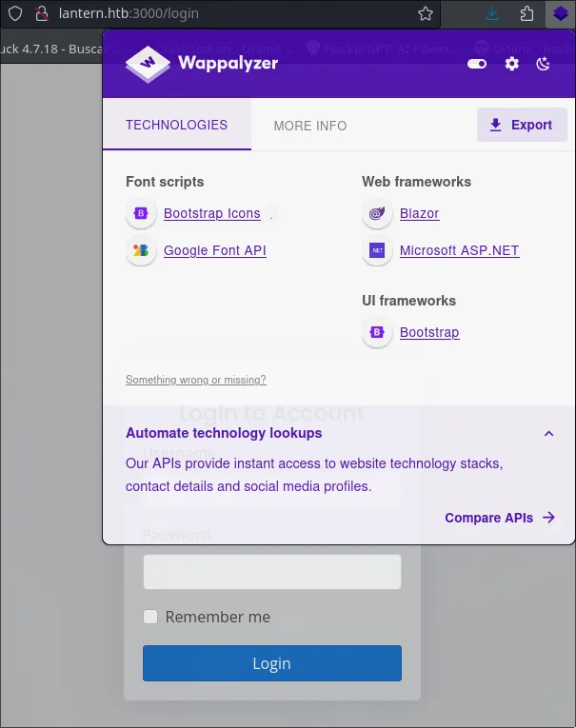Screen dimensions: 576x728
Task: Click the Microsoft ASP.NET icon
Action: pyautogui.click(x=377, y=250)
